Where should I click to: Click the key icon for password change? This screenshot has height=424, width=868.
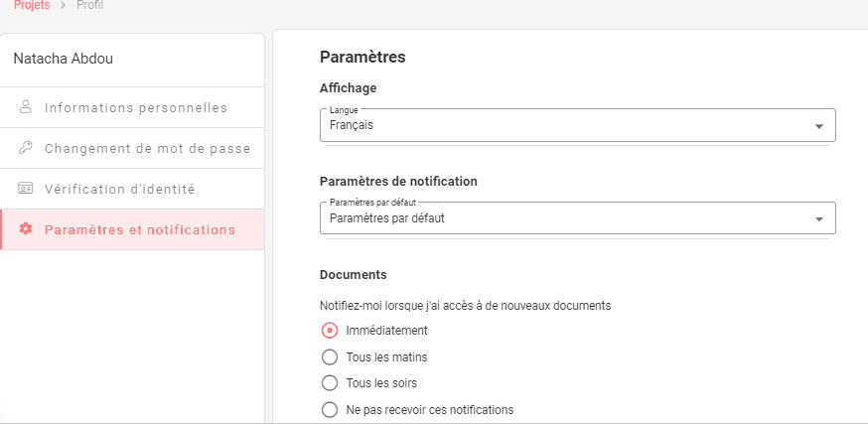(26, 148)
